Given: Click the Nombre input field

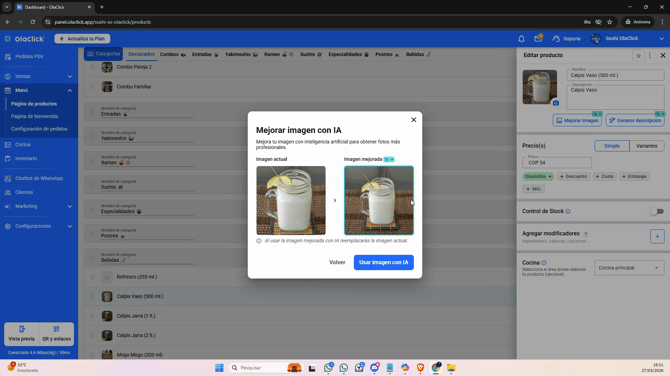Looking at the screenshot, I should [x=615, y=75].
